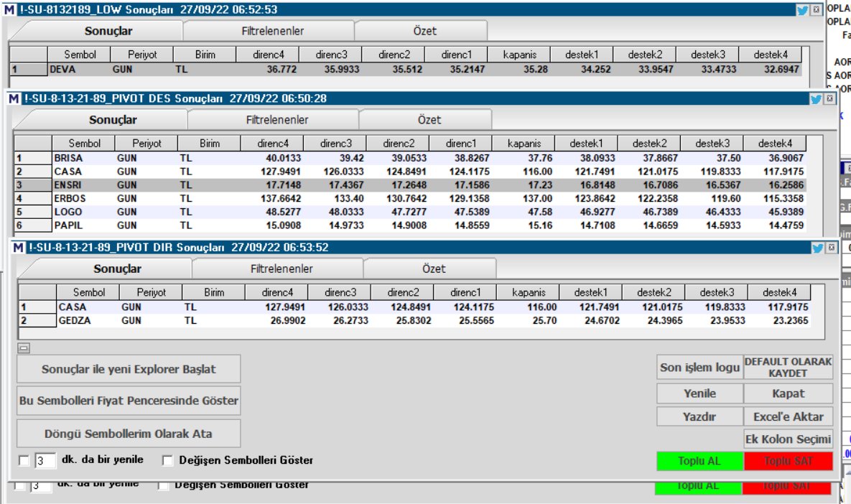The height and width of the screenshot is (504, 851).
Task: Click the 40.0133 direnc4 value for BRISA
Action: [283, 159]
